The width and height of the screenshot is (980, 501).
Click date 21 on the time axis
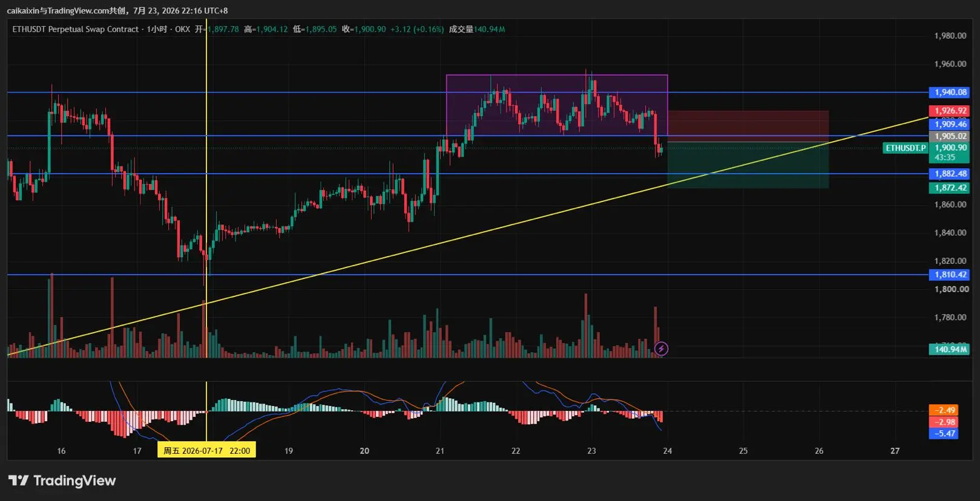point(440,451)
